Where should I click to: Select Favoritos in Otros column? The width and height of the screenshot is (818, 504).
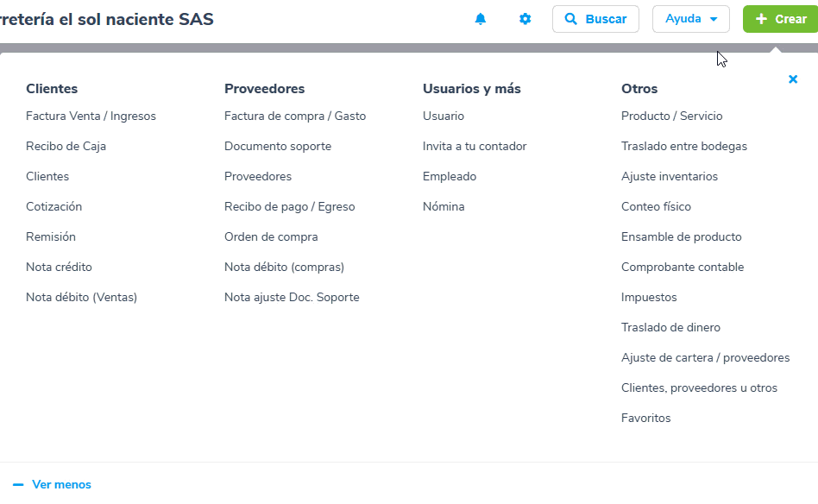tap(645, 419)
